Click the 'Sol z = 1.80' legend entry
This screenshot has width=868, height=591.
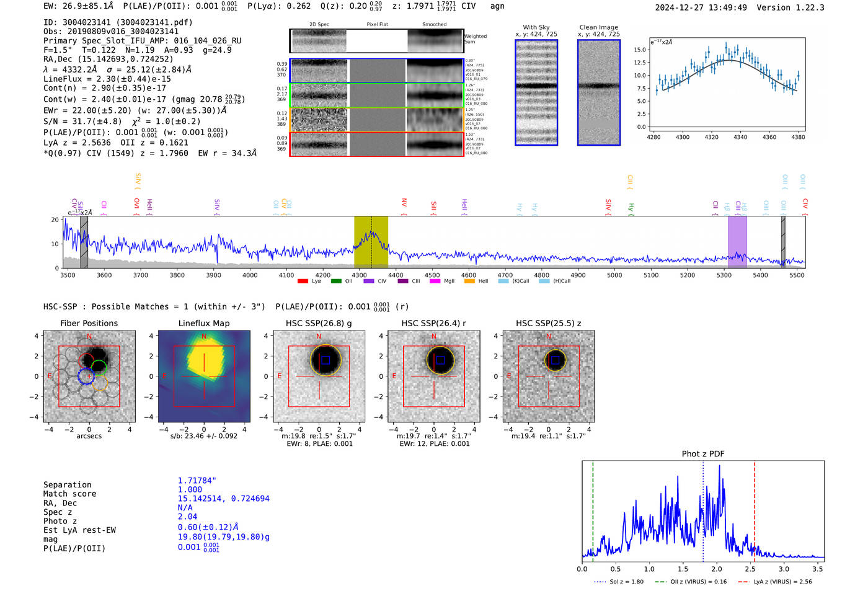619,582
